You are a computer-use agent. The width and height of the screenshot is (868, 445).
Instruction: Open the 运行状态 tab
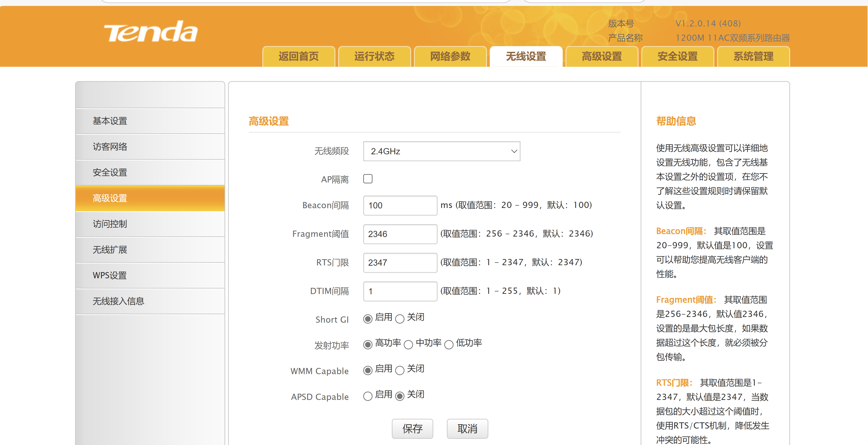coord(374,56)
